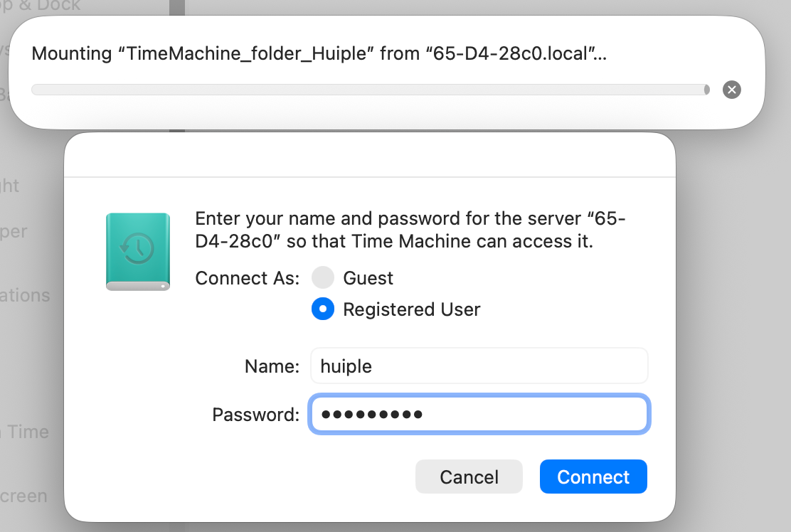Click the mounting progress bar
The width and height of the screenshot is (791, 532).
(370, 90)
